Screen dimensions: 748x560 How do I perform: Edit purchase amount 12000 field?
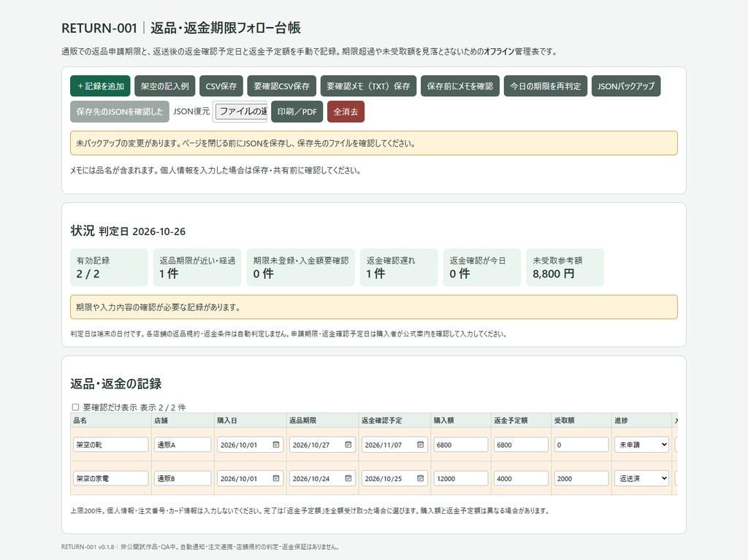point(461,478)
